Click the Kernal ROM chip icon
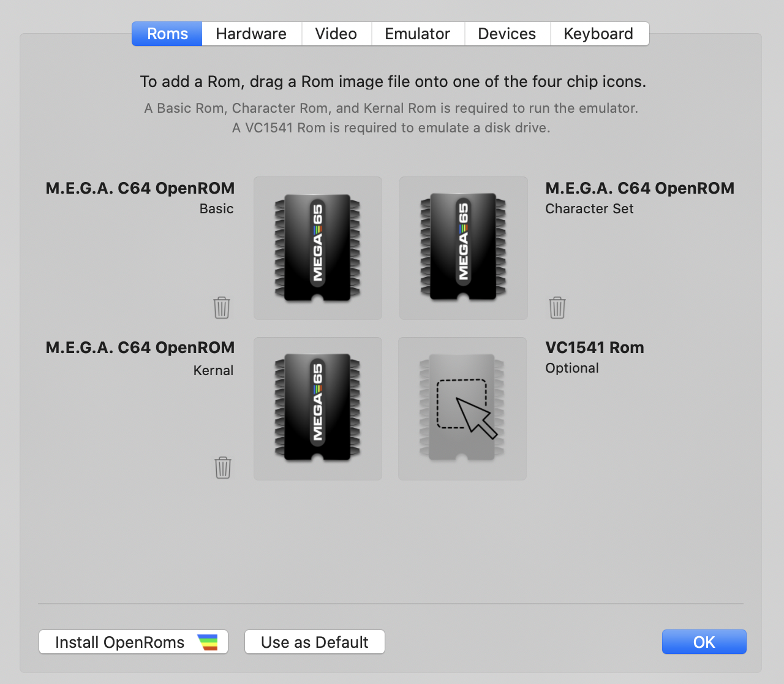This screenshot has height=684, width=784. pyautogui.click(x=317, y=408)
